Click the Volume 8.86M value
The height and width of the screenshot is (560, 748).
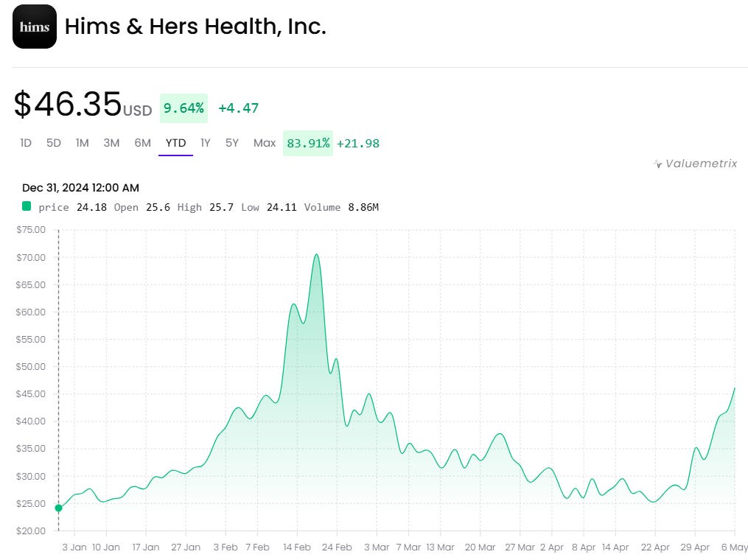[x=341, y=208]
